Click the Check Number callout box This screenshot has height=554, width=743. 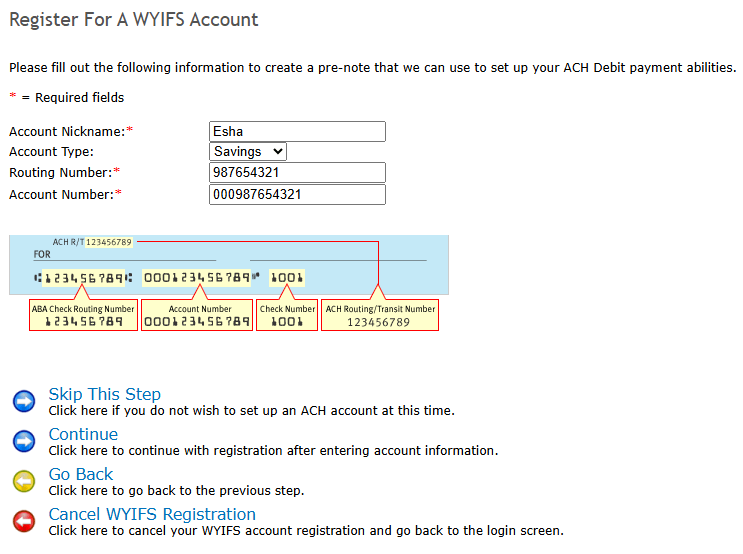click(287, 315)
